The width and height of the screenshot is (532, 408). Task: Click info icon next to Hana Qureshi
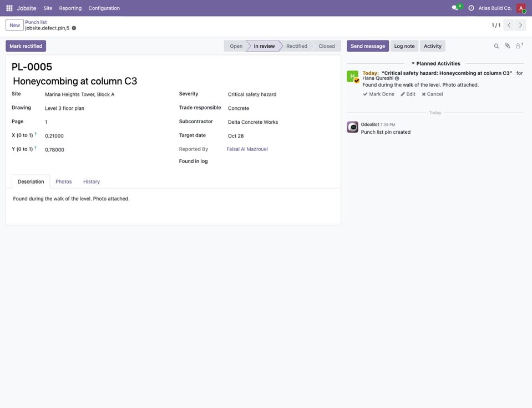[397, 78]
